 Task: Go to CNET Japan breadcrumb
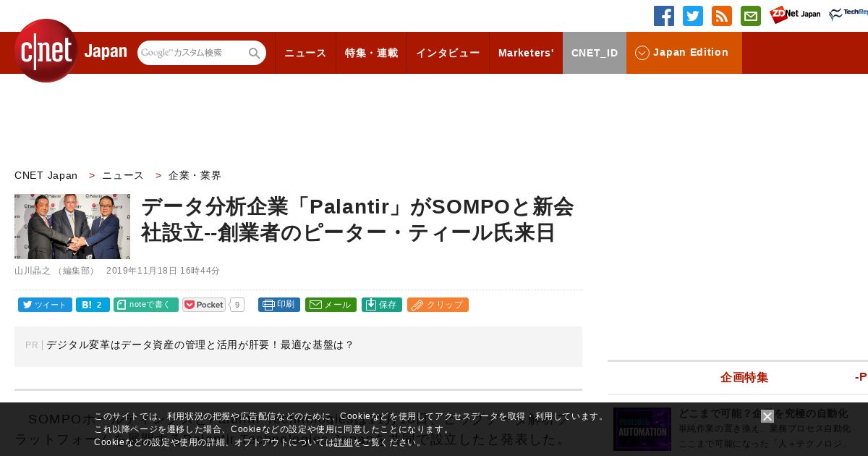46,175
